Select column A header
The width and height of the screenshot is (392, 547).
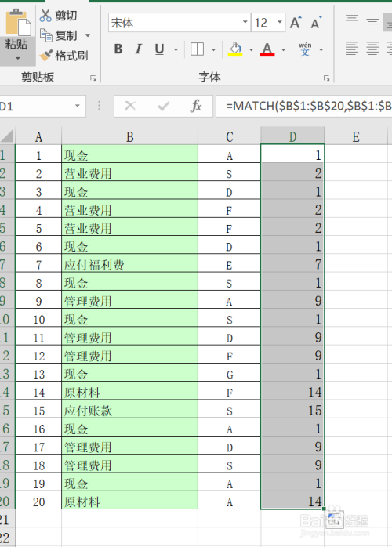[x=38, y=136]
